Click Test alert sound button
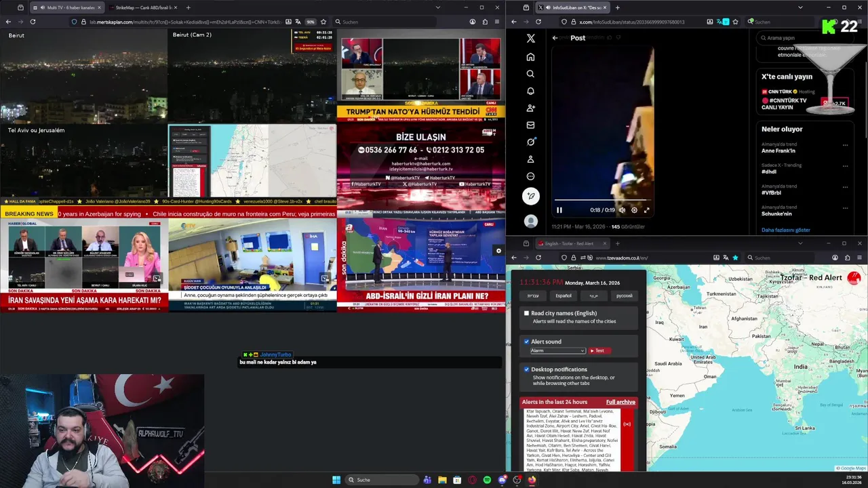 [599, 350]
